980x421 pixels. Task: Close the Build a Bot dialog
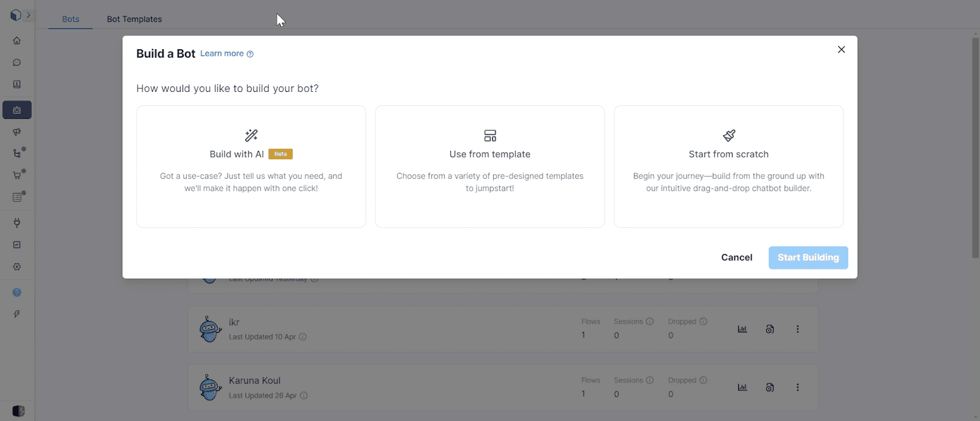coord(841,50)
